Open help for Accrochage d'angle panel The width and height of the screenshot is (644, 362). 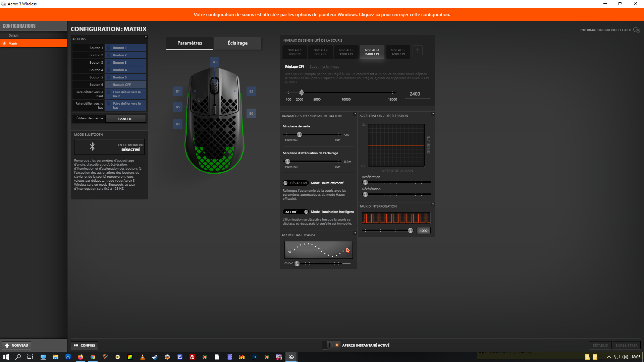click(355, 233)
